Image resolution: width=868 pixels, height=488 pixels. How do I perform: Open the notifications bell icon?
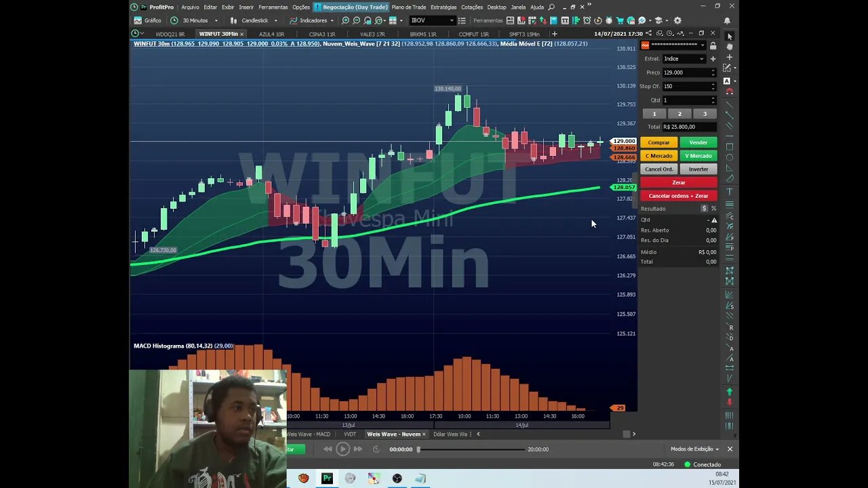pos(728,20)
